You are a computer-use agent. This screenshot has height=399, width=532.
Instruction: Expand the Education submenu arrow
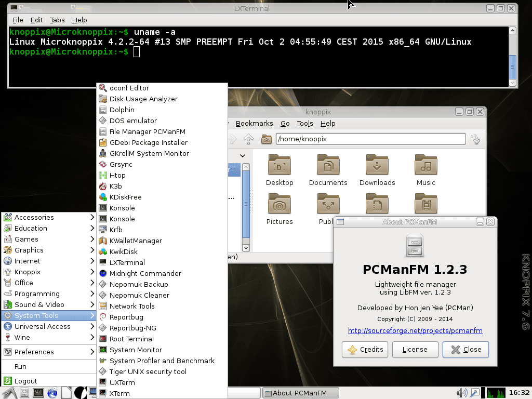tap(92, 228)
